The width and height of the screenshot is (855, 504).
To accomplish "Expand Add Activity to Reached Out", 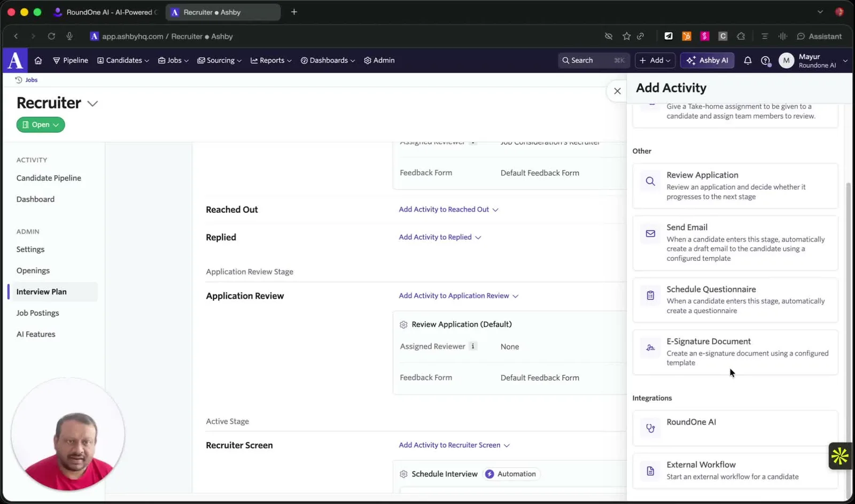I will [448, 210].
